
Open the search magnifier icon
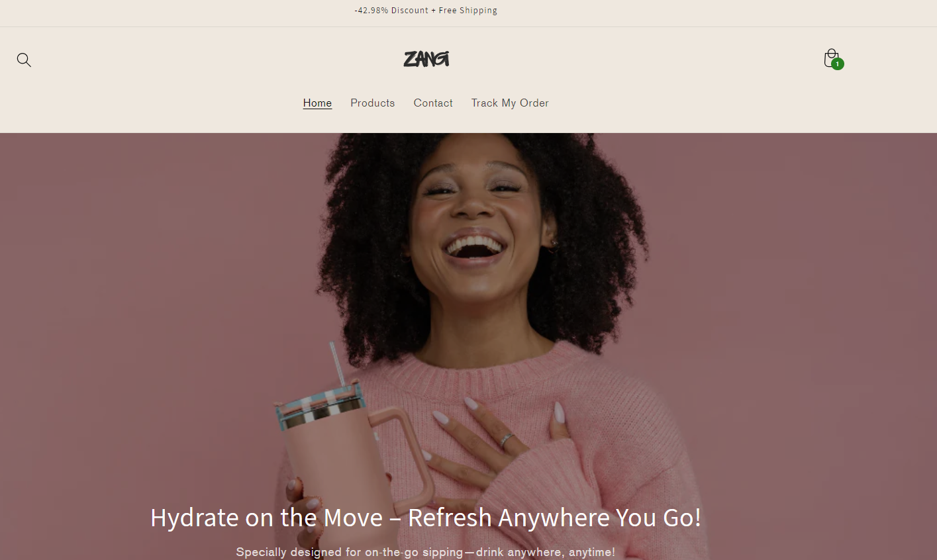[24, 60]
